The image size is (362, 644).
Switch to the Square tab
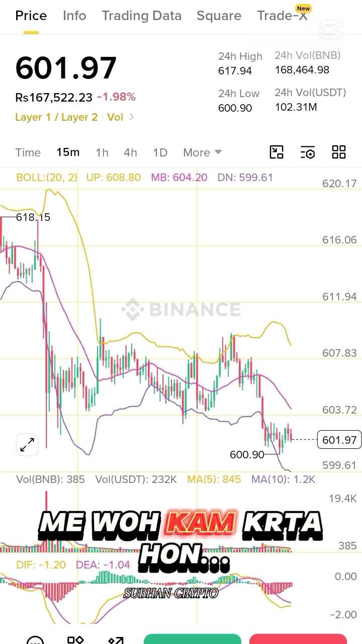click(219, 16)
